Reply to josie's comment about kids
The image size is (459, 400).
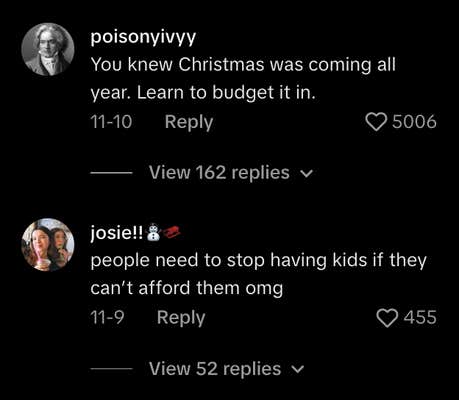pyautogui.click(x=181, y=318)
